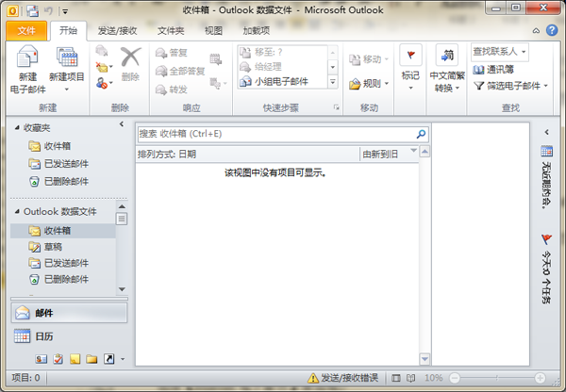Click the Meeting reply icon

215,58
